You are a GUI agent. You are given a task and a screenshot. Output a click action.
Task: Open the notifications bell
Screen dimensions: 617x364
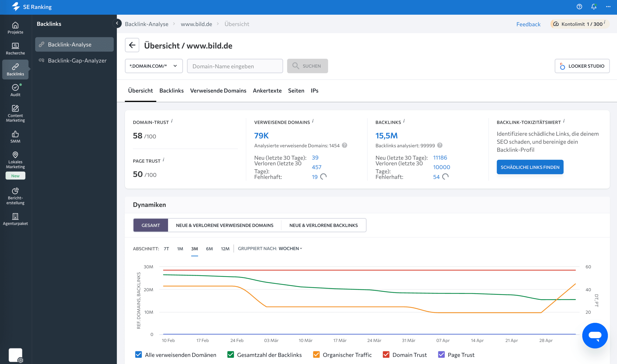pos(594,7)
